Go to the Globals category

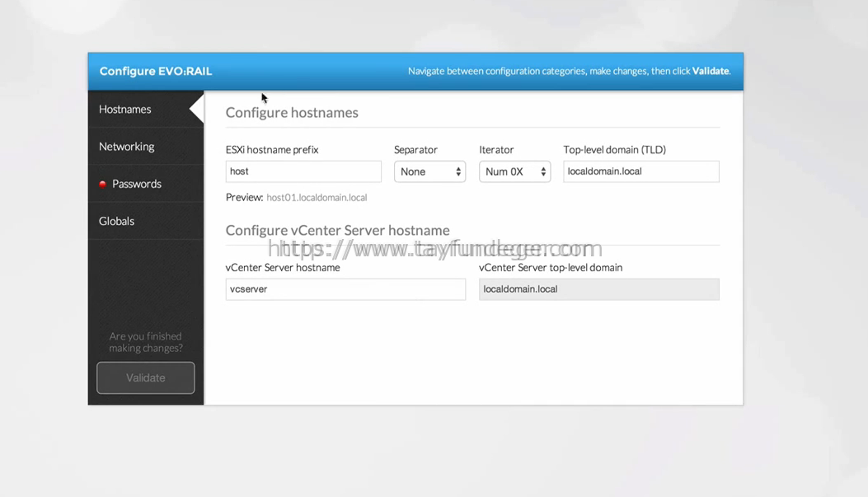pyautogui.click(x=146, y=221)
